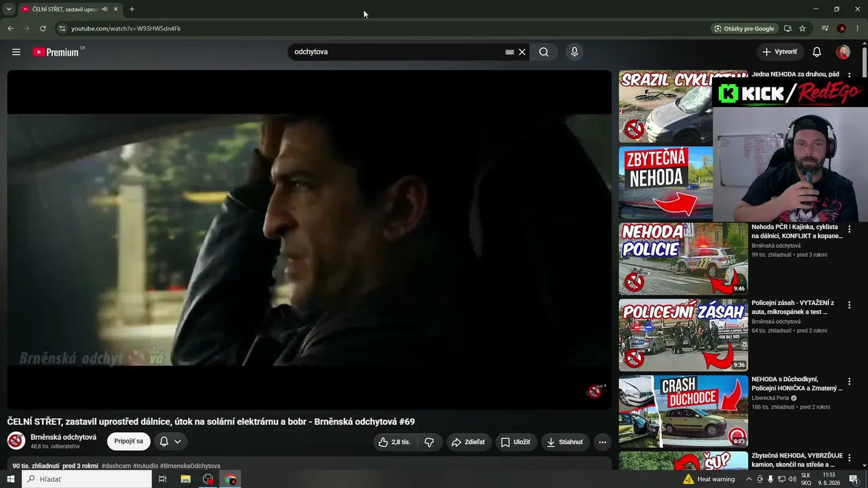The height and width of the screenshot is (488, 868).
Task: Like the video with 2,8 tis. likes
Action: tap(395, 442)
